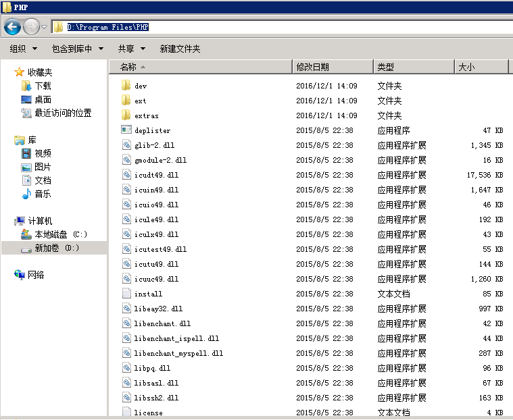The image size is (513, 420).
Task: Click the Forward navigation arrow button
Action: [31, 27]
